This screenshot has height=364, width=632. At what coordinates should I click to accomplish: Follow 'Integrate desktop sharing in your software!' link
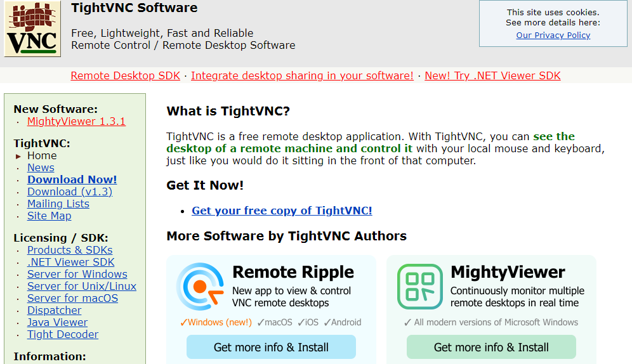302,75
